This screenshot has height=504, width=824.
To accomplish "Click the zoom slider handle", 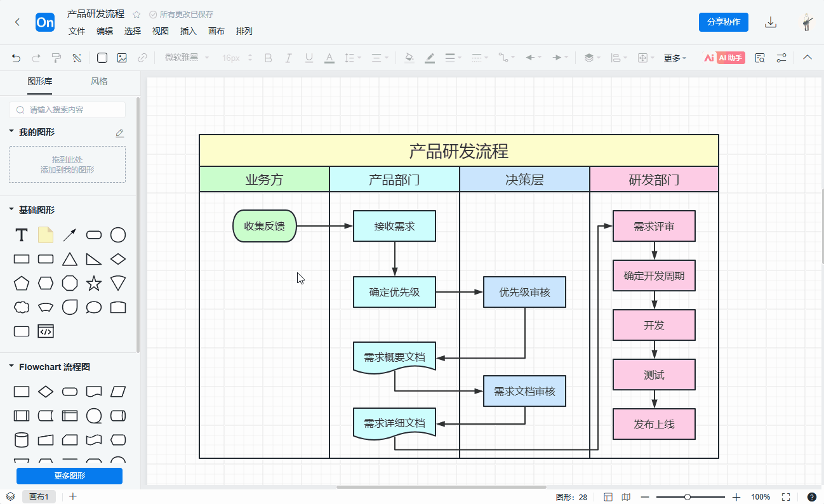I will click(x=688, y=497).
